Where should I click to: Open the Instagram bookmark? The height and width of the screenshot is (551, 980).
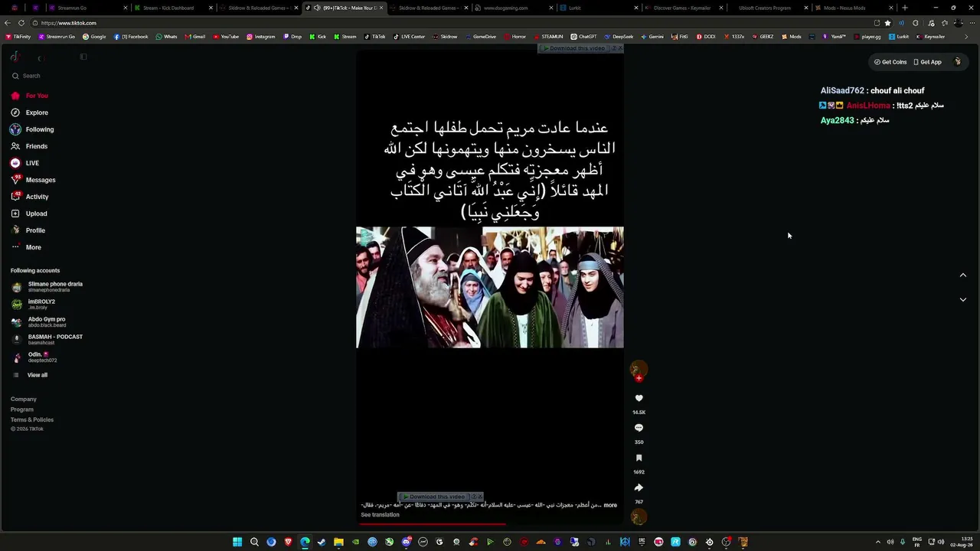click(260, 37)
